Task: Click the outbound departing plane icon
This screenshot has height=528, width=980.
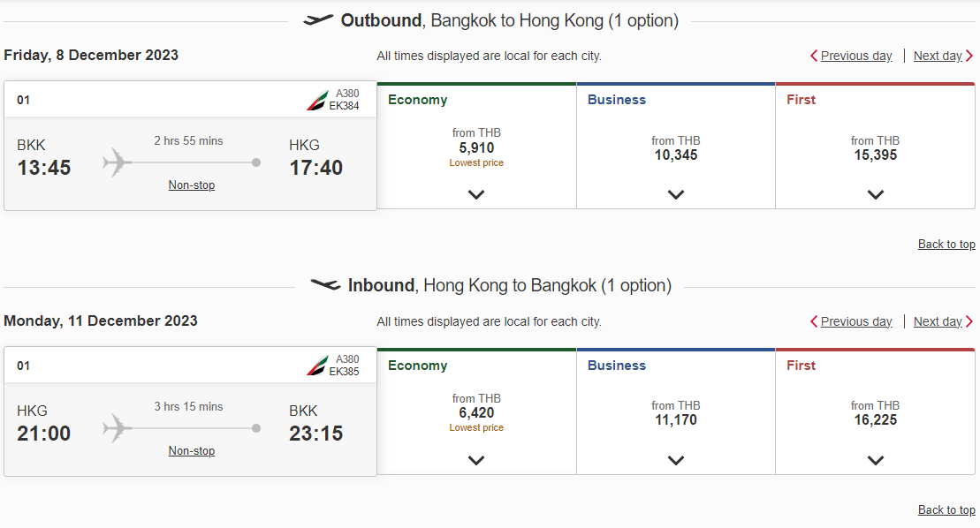Action: coord(318,20)
